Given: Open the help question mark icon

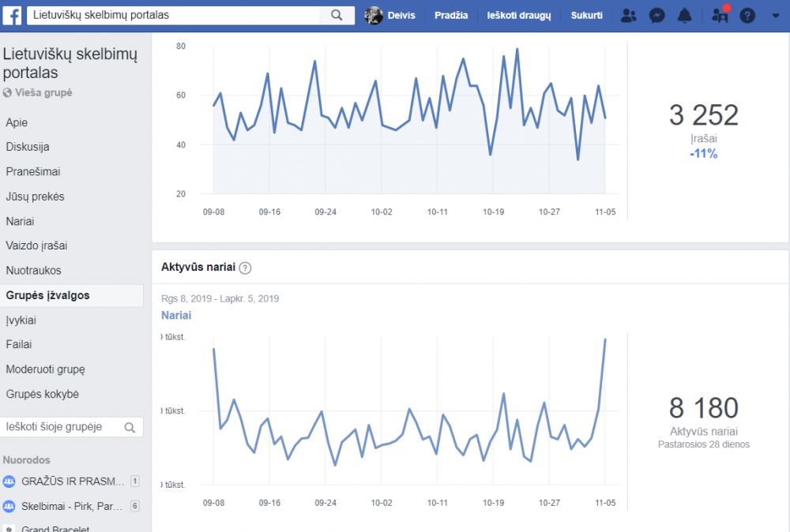Looking at the screenshot, I should point(747,16).
